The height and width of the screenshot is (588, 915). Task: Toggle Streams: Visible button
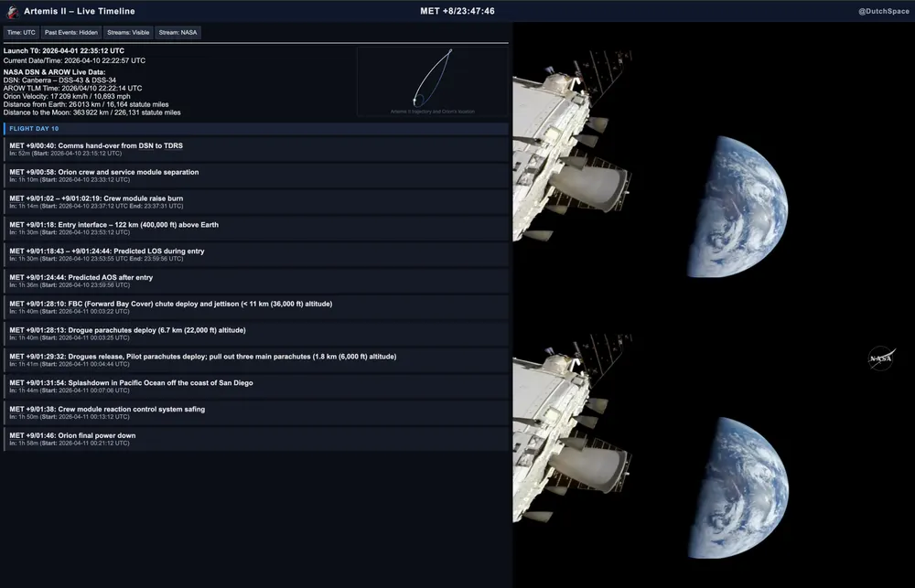(128, 32)
